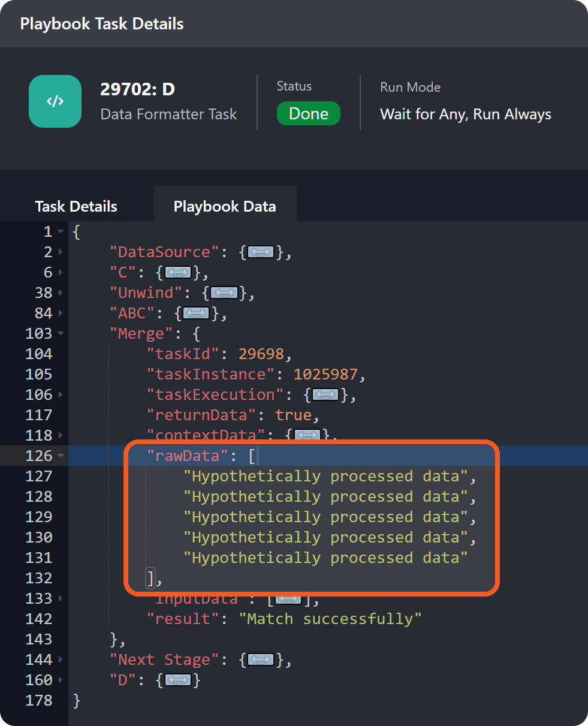Viewport: 588px width, 726px height.
Task: Select the Playbook Data tab
Action: click(x=225, y=206)
